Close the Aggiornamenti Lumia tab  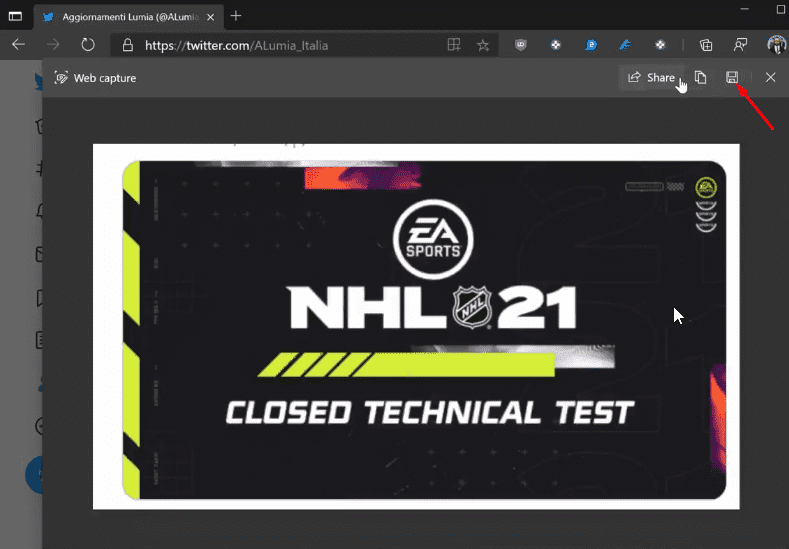pos(210,17)
